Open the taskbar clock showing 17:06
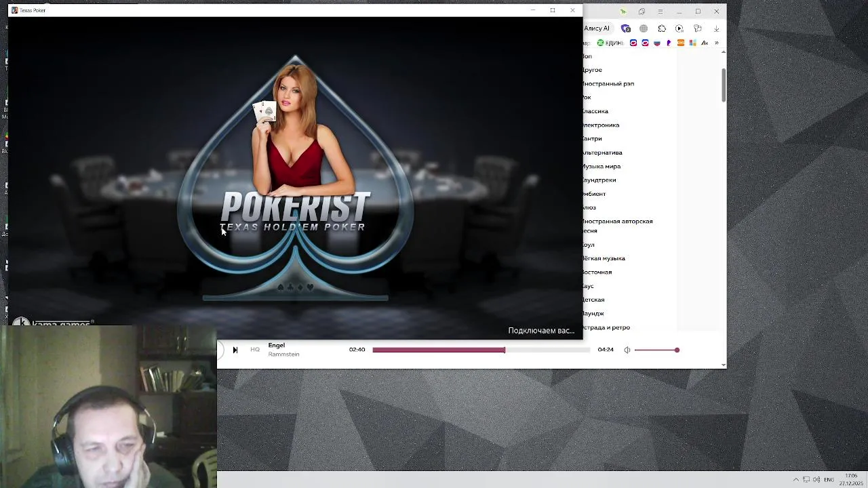This screenshot has width=868, height=488. coord(852,480)
